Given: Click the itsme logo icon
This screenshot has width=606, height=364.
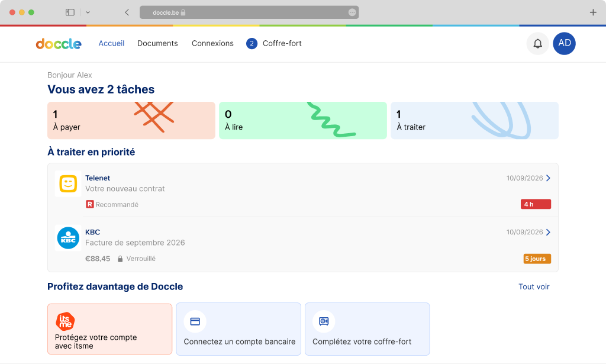Looking at the screenshot, I should 65,321.
